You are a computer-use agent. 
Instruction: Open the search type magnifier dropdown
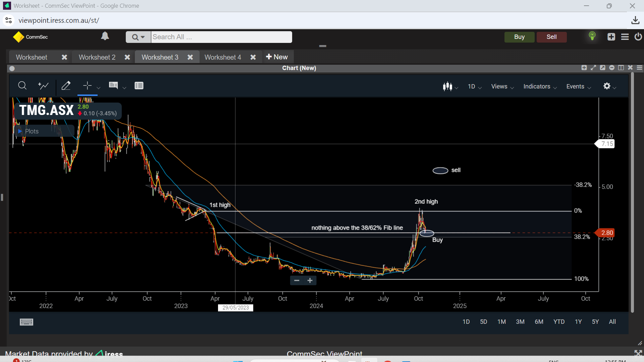click(x=138, y=37)
